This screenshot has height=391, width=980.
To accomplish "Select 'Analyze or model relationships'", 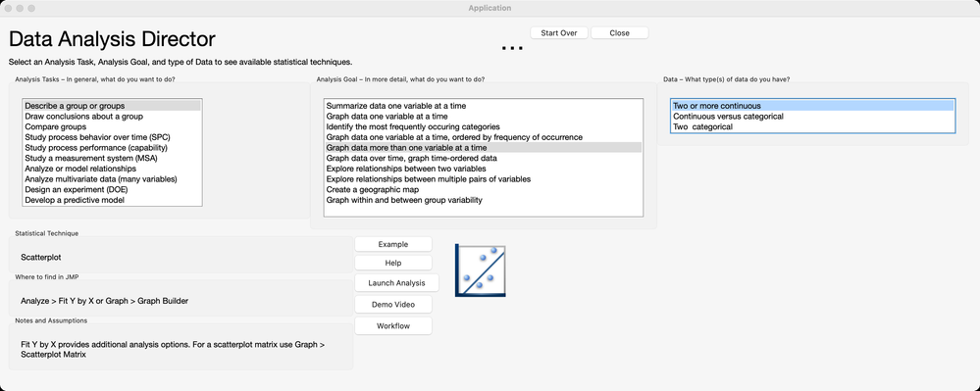I will tap(113, 169).
